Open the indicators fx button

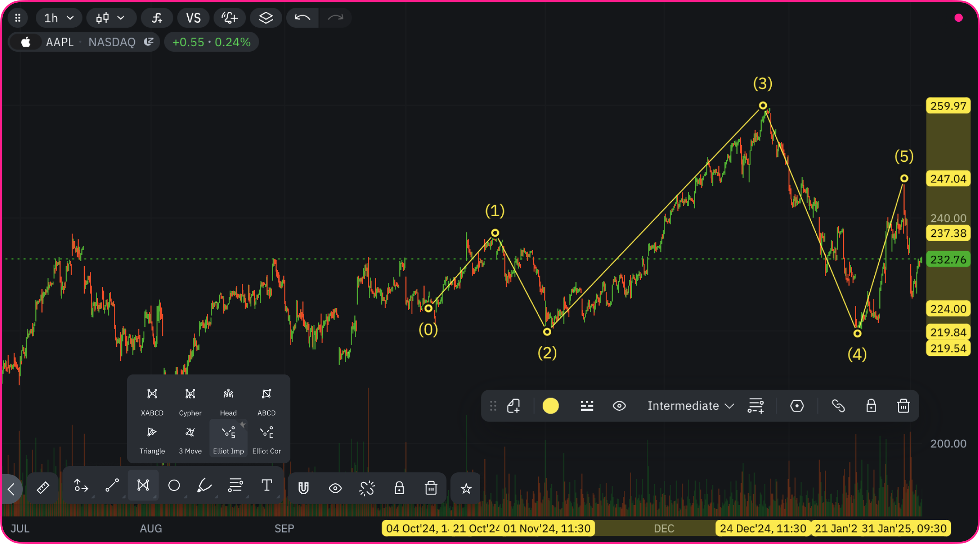tap(157, 18)
